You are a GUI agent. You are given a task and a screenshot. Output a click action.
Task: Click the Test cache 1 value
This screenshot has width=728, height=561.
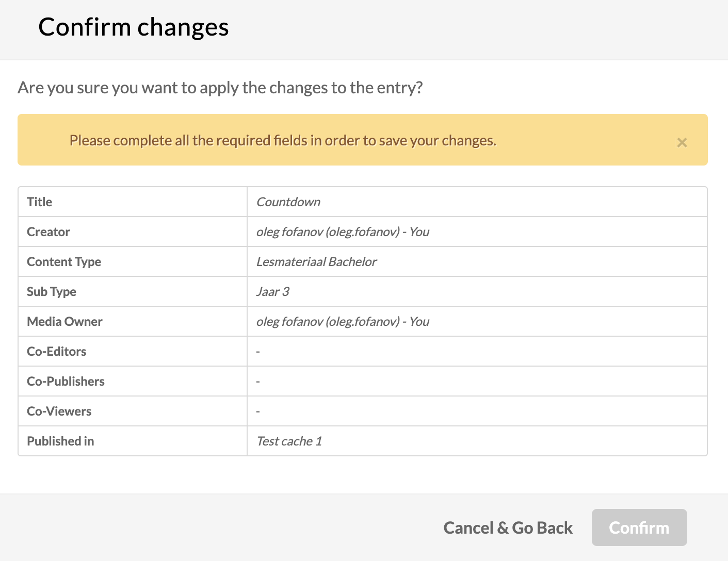pos(289,441)
